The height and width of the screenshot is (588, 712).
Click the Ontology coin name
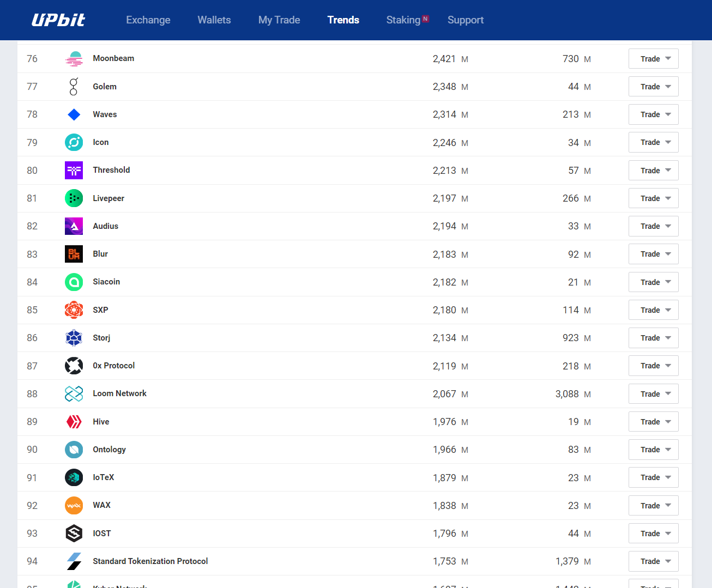click(x=109, y=450)
